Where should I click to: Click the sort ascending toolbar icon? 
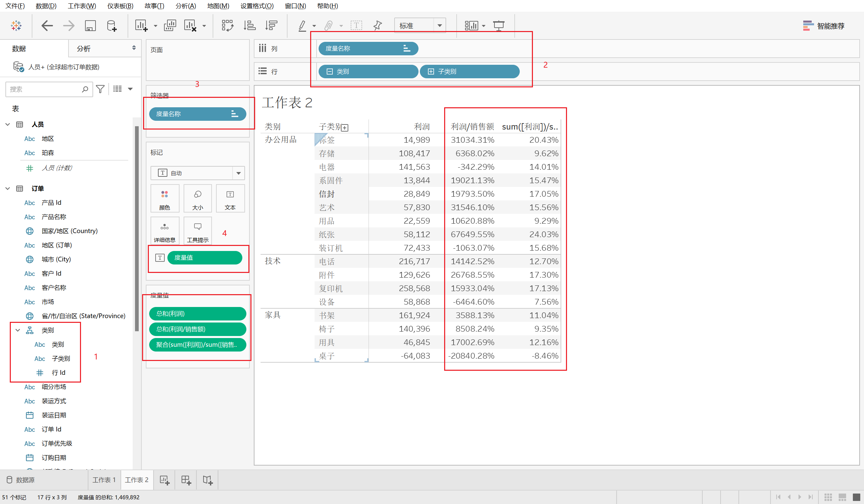[249, 26]
